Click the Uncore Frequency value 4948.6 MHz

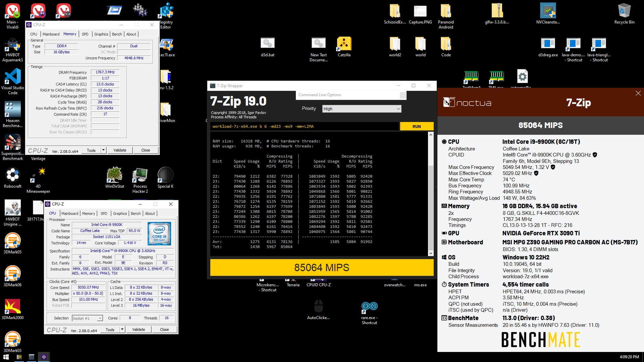tap(134, 58)
